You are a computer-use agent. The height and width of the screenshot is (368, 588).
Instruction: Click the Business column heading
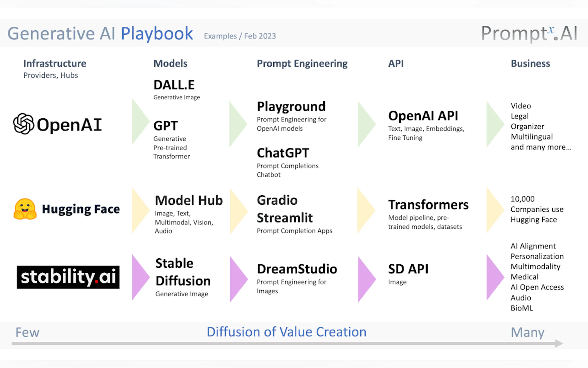click(x=530, y=63)
